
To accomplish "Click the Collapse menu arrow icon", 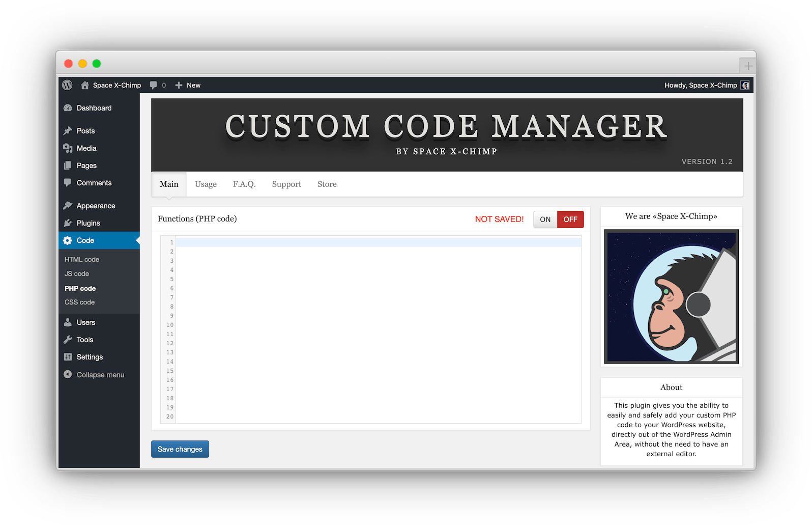I will pos(68,374).
